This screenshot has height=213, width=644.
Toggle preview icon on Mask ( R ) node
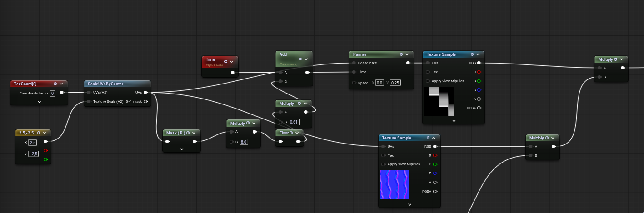pyautogui.click(x=188, y=133)
